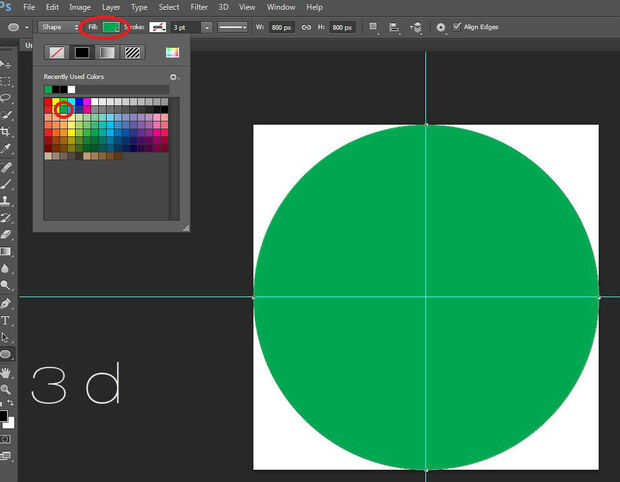
Task: Choose the Gradient fill type button
Action: 107,52
